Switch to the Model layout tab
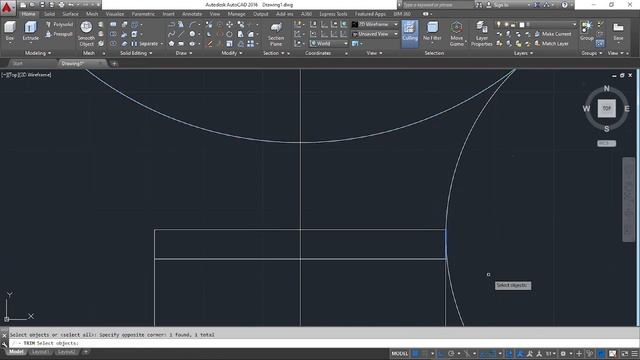Image resolution: width=640 pixels, height=360 pixels. coord(16,352)
